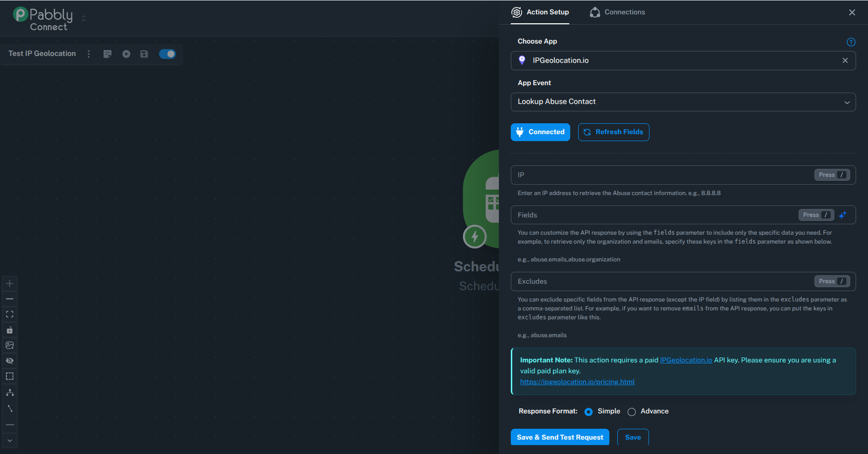Click the IPGeolocation.io pin logo icon
Image resolution: width=868 pixels, height=454 pixels.
coord(522,60)
